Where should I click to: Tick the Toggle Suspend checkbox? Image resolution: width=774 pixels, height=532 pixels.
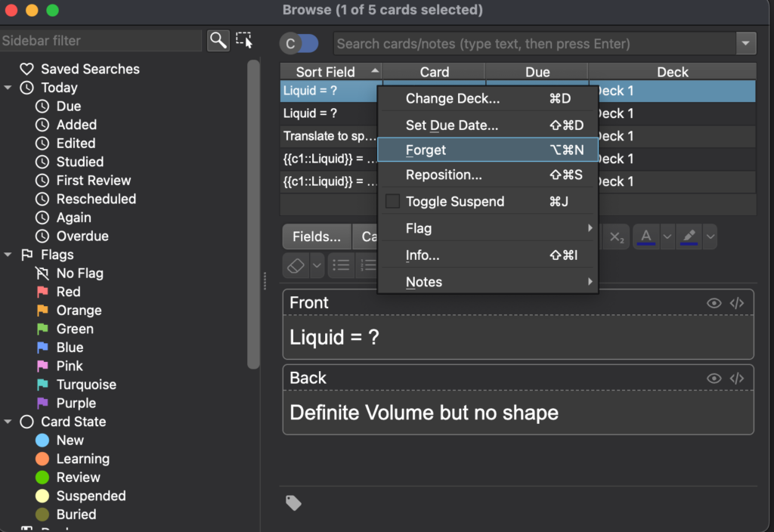tap(392, 201)
